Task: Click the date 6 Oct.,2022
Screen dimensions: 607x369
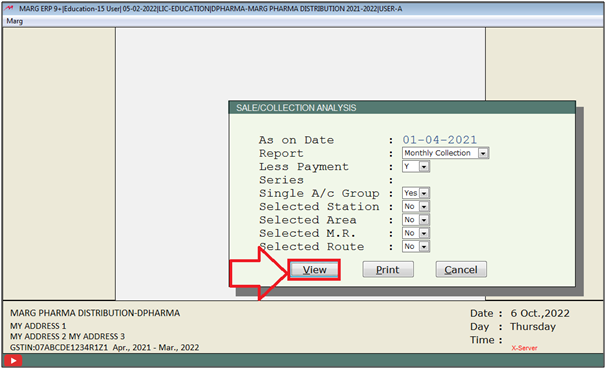Action: click(x=540, y=313)
